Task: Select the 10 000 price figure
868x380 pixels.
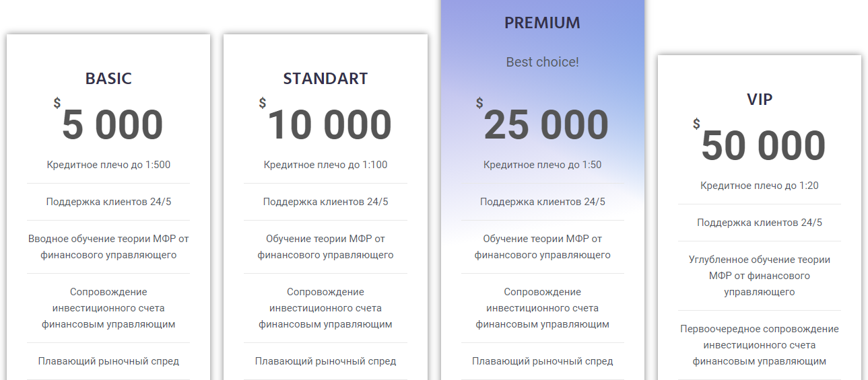Action: (329, 125)
